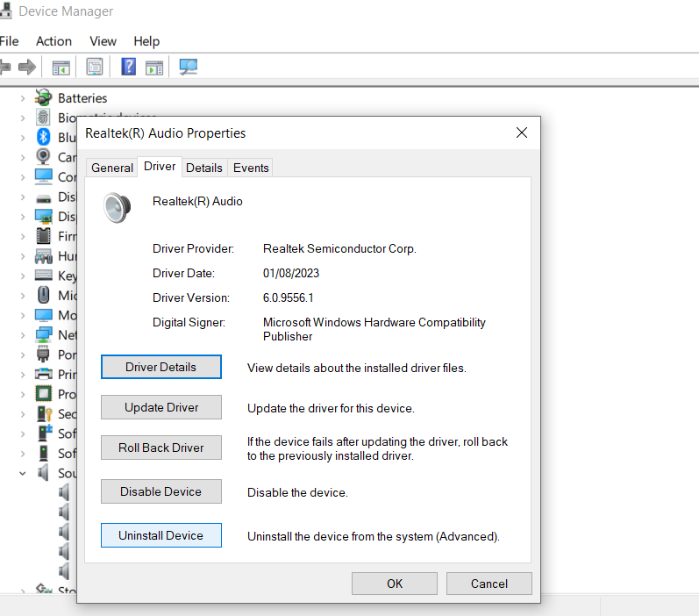Click the Realtek Audio speaker icon in dialog
The width and height of the screenshot is (699, 616).
117,207
